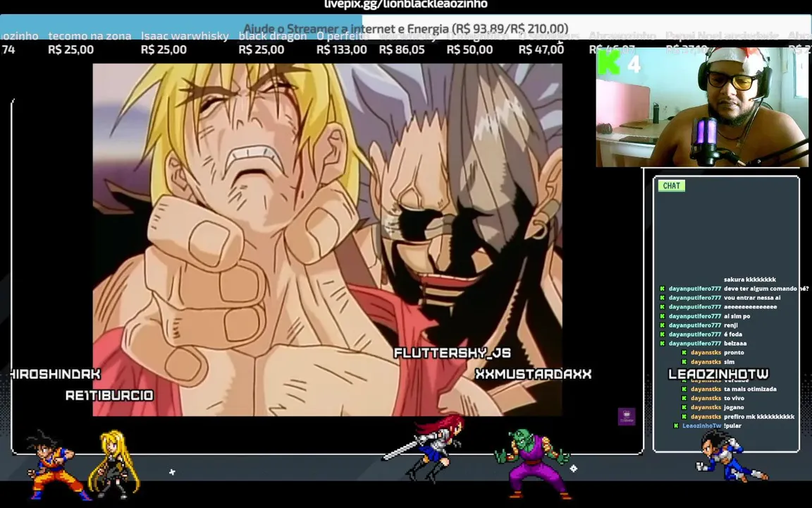Screen dimensions: 812x508
Task: Click Kick badge beside 'belzaaa' message
Action: pyautogui.click(x=662, y=343)
